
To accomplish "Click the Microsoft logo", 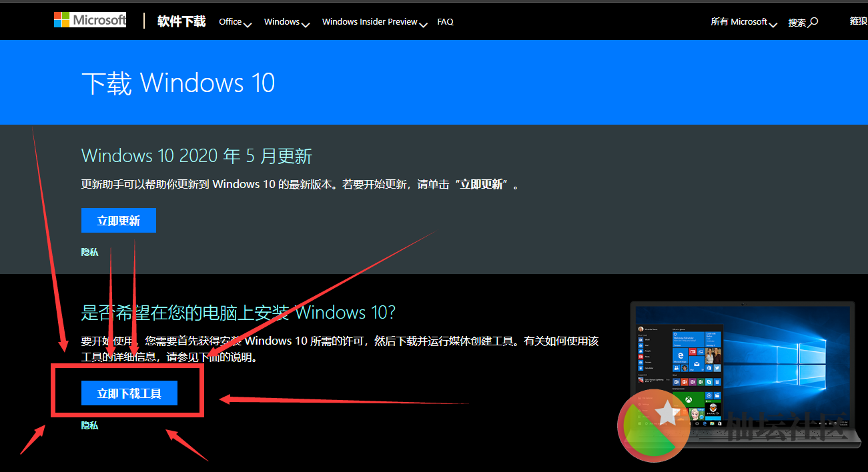I will pyautogui.click(x=90, y=20).
